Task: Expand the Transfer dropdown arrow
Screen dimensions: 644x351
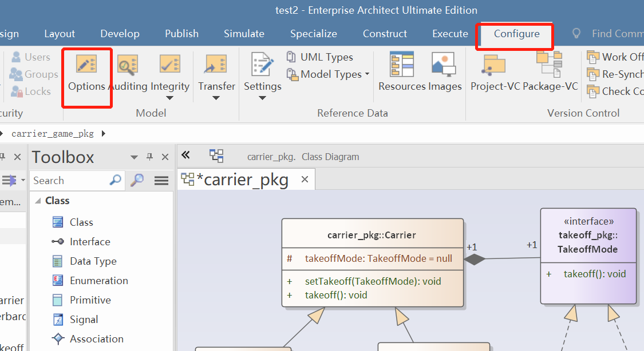Action: click(216, 98)
